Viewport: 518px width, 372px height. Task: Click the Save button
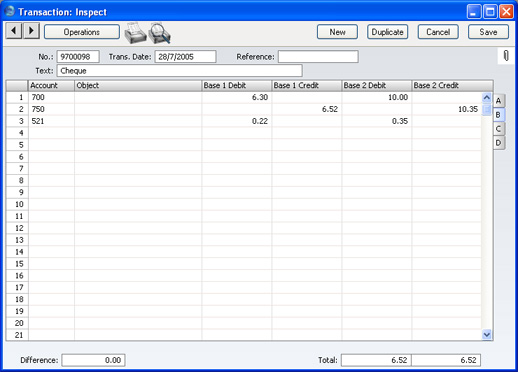coord(488,32)
